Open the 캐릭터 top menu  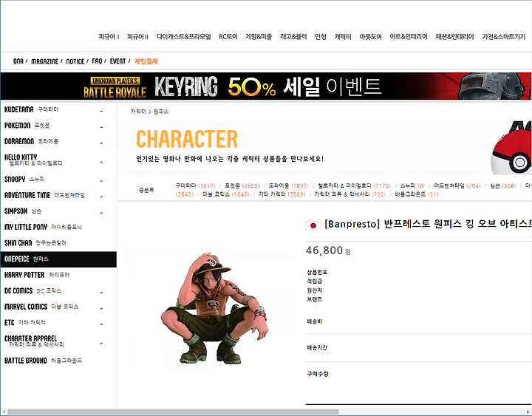point(343,37)
